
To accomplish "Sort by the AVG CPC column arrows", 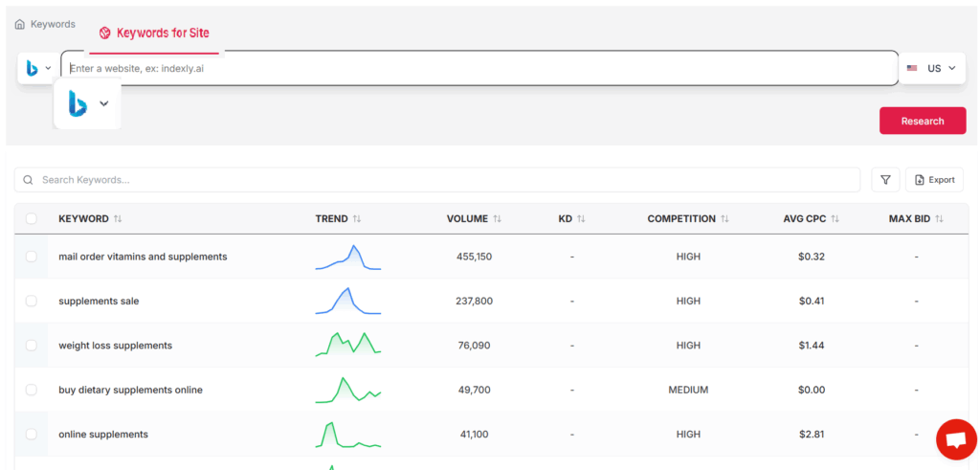I will 835,219.
